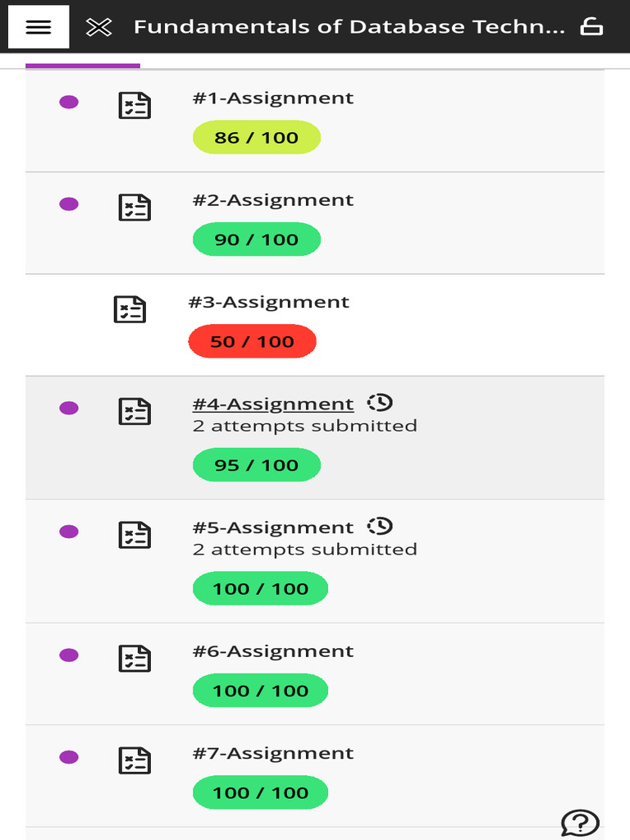View attempt history clock icon for #4-Assignment
The height and width of the screenshot is (840, 630).
point(380,403)
